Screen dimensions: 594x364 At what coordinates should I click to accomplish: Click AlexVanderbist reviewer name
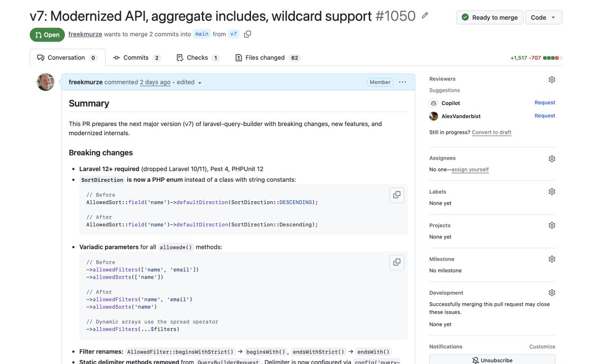click(x=461, y=116)
